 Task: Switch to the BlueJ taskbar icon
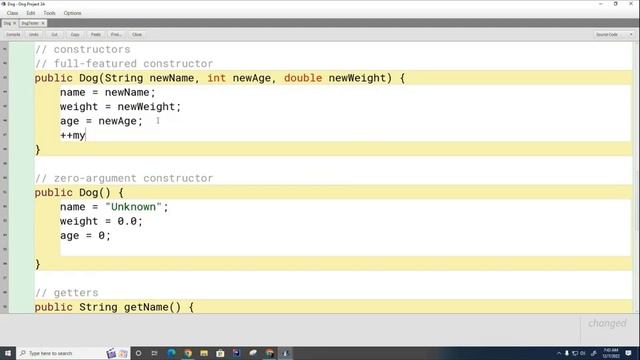pos(285,353)
